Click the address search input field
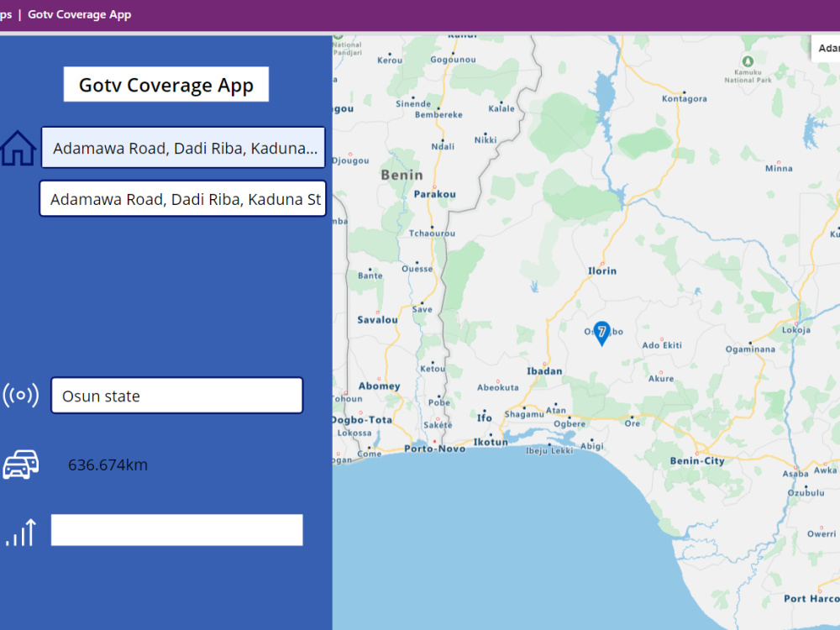Image resolution: width=840 pixels, height=630 pixels. tap(183, 147)
